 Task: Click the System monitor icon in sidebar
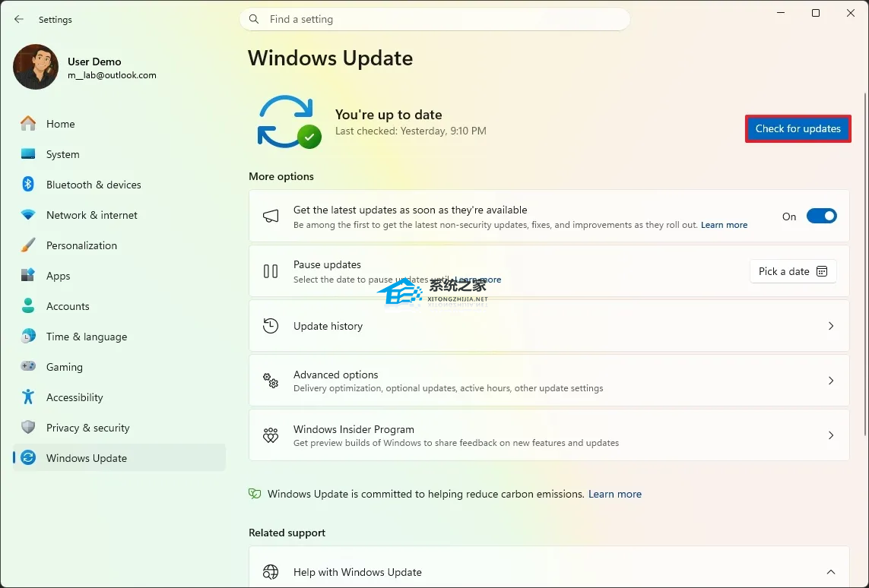click(27, 154)
